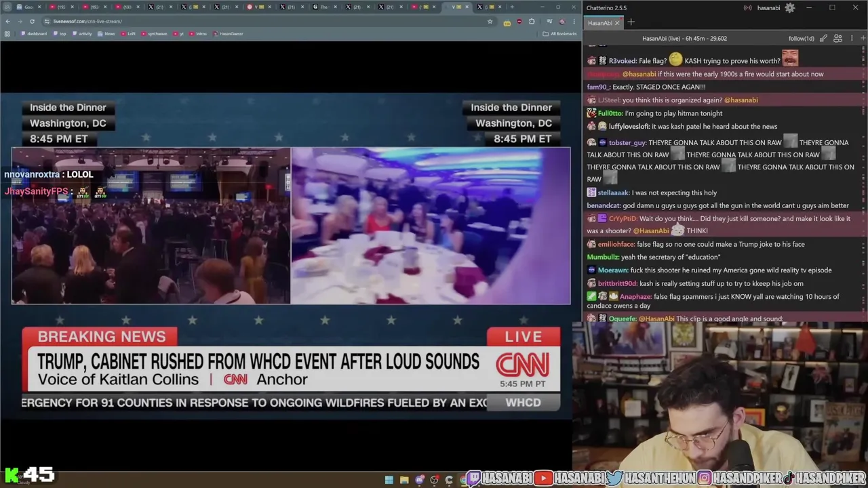Open the synthwave bookmark
Viewport: 868px width, 488px height.
154,34
